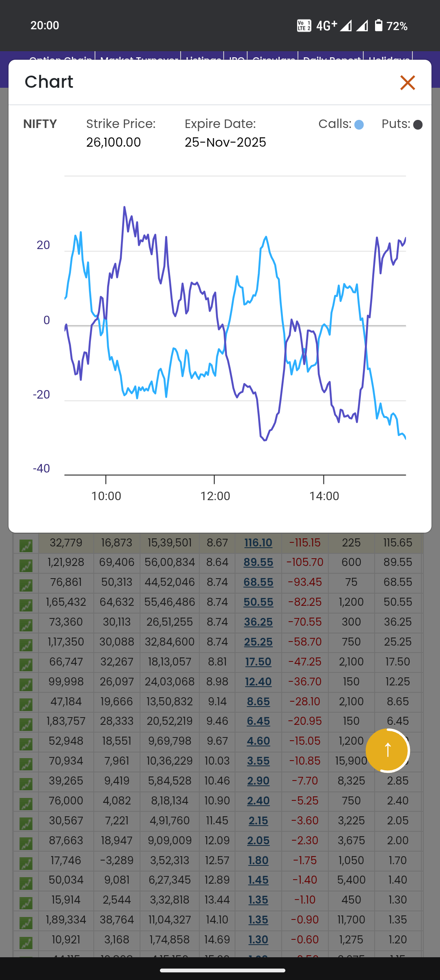Open chart icon in the 8.65 row

click(26, 705)
